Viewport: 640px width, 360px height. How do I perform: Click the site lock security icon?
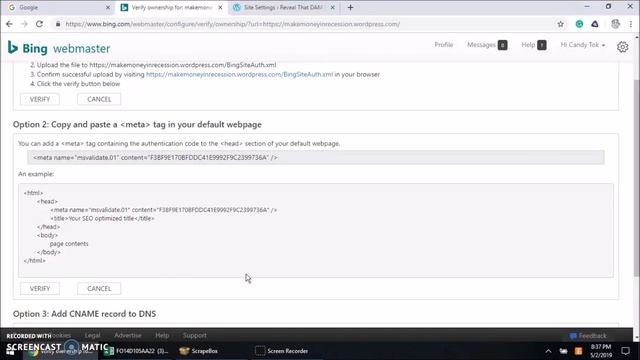(x=58, y=24)
